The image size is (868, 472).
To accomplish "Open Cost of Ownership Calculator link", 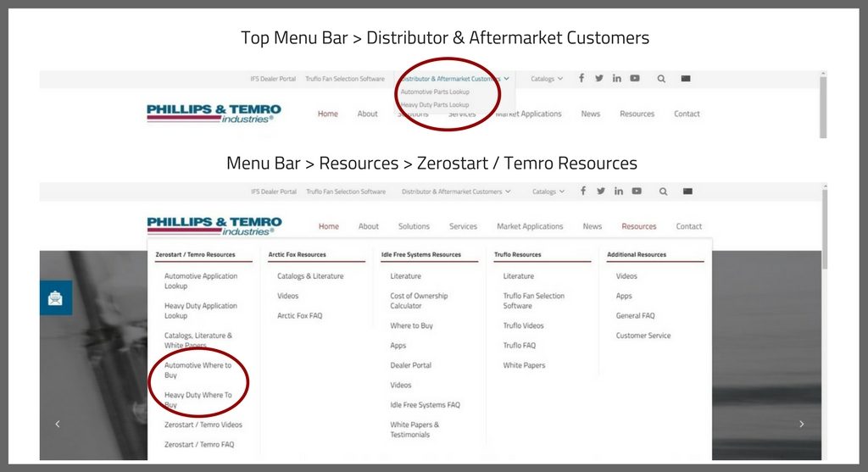I will [419, 301].
